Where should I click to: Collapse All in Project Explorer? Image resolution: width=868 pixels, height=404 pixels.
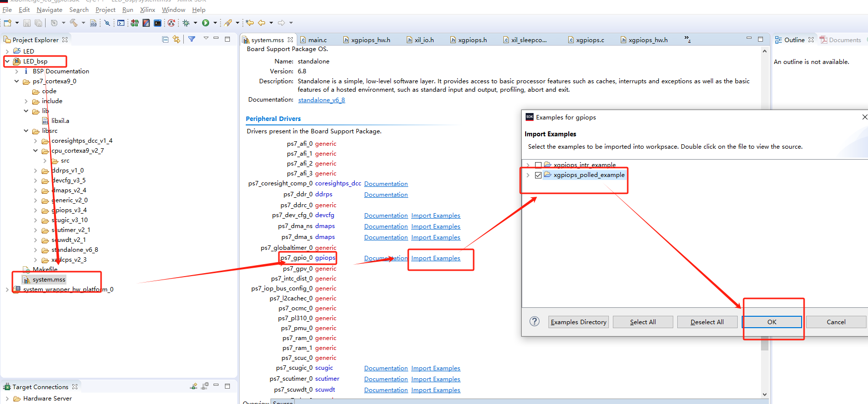point(165,39)
